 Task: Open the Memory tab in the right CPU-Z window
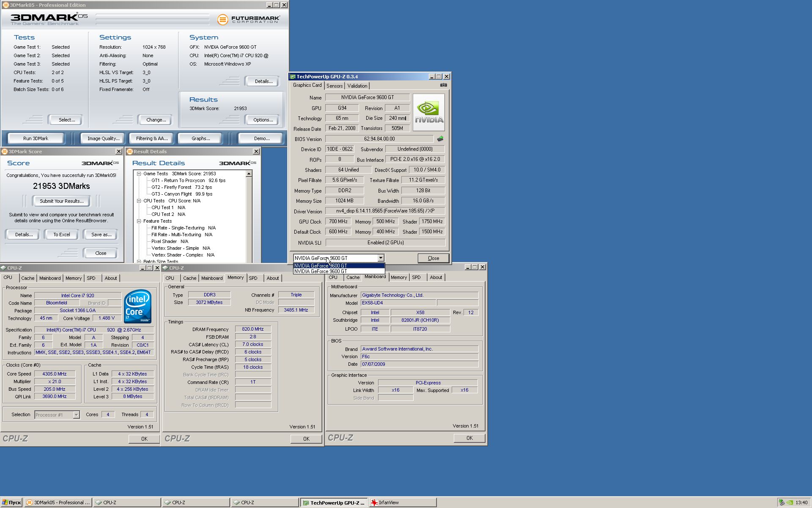pos(399,277)
